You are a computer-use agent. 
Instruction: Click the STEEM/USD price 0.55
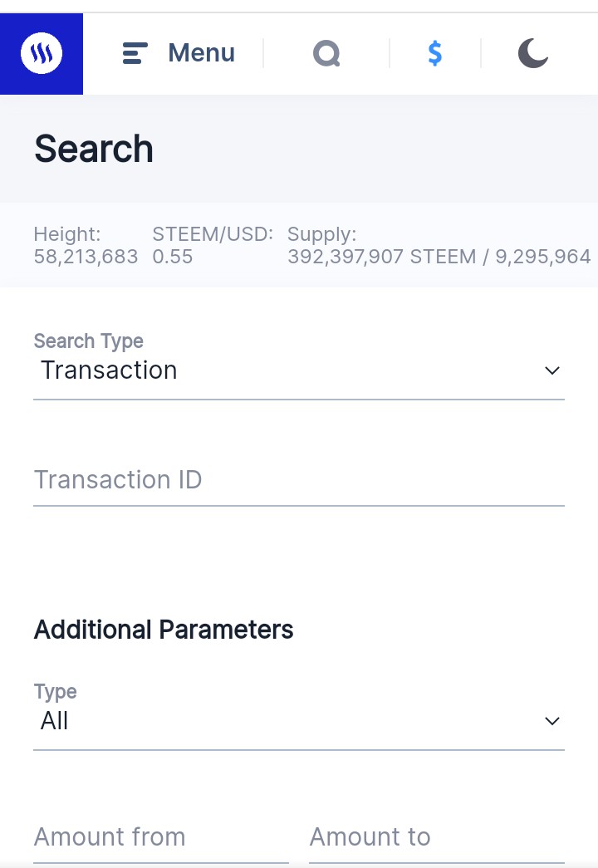coord(173,257)
